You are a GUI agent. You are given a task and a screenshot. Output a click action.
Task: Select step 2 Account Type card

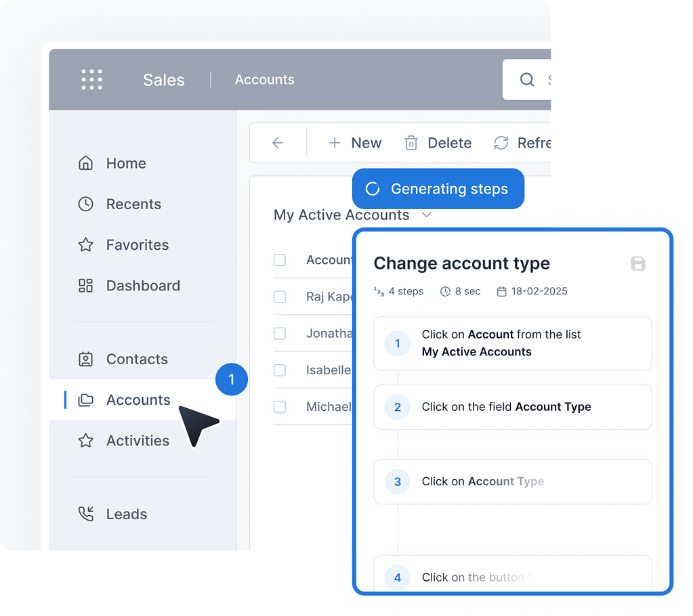512,407
